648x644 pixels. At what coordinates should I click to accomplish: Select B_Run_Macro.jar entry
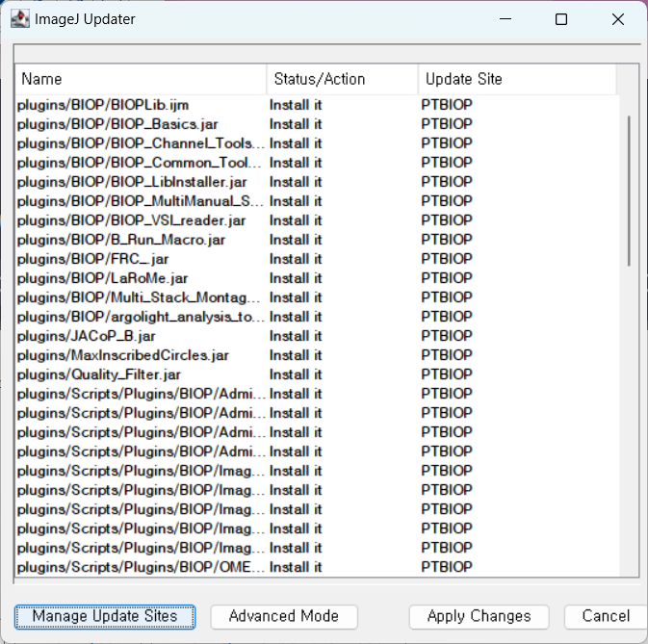point(318,240)
